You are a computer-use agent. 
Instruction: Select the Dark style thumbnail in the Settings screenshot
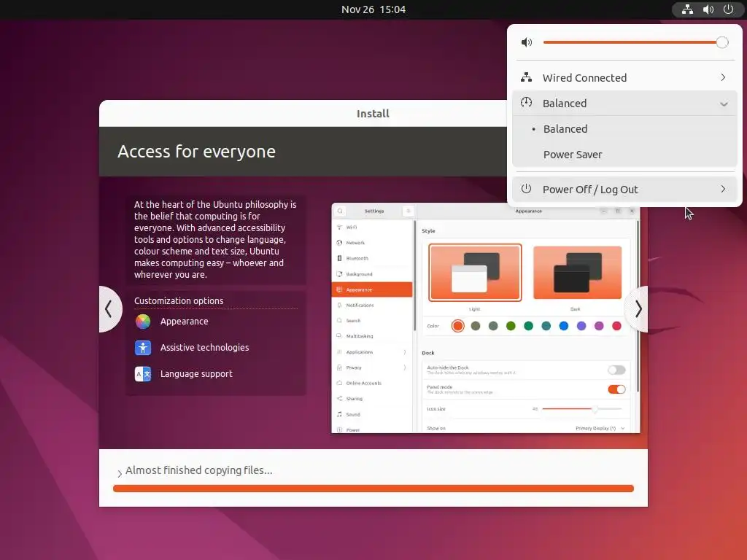578,273
